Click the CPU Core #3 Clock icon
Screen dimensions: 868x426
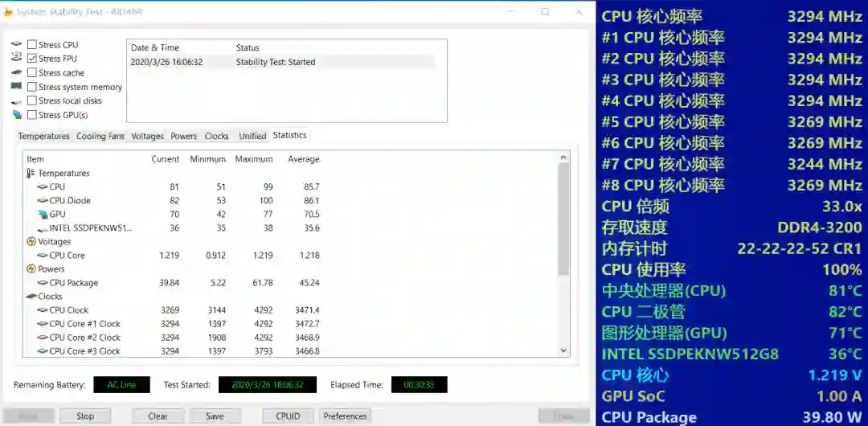coord(42,351)
